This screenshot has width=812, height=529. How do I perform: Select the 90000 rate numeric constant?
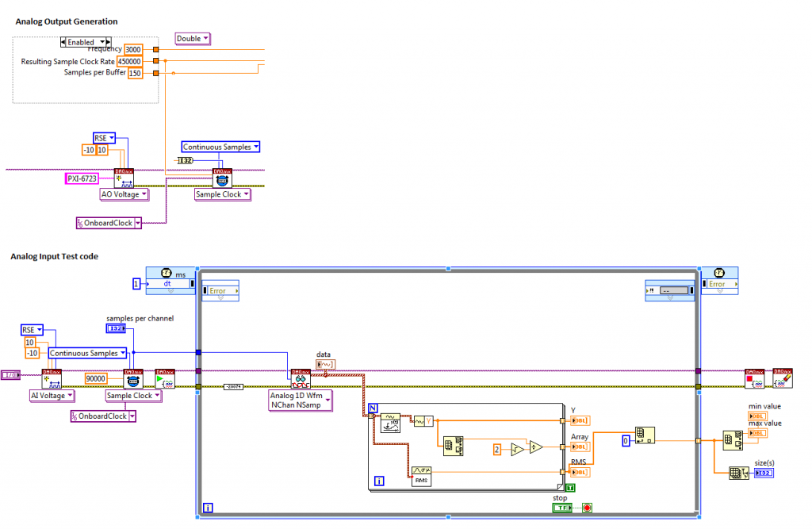pos(97,378)
